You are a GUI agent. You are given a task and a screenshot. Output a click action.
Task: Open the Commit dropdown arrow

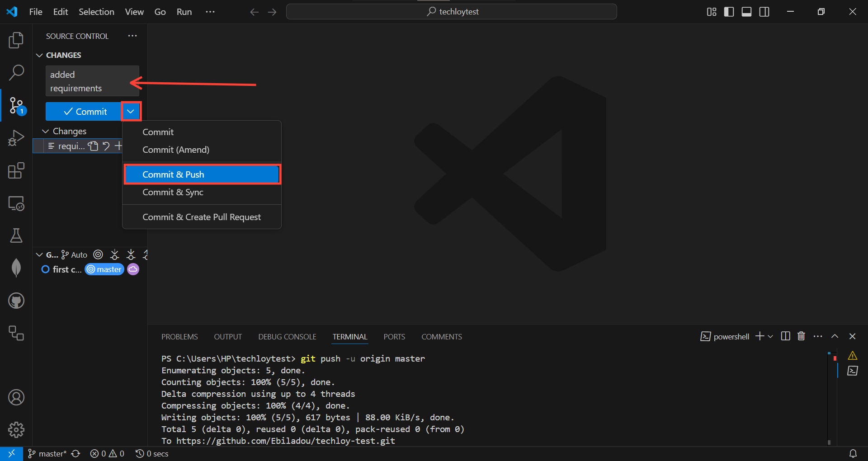tap(131, 111)
